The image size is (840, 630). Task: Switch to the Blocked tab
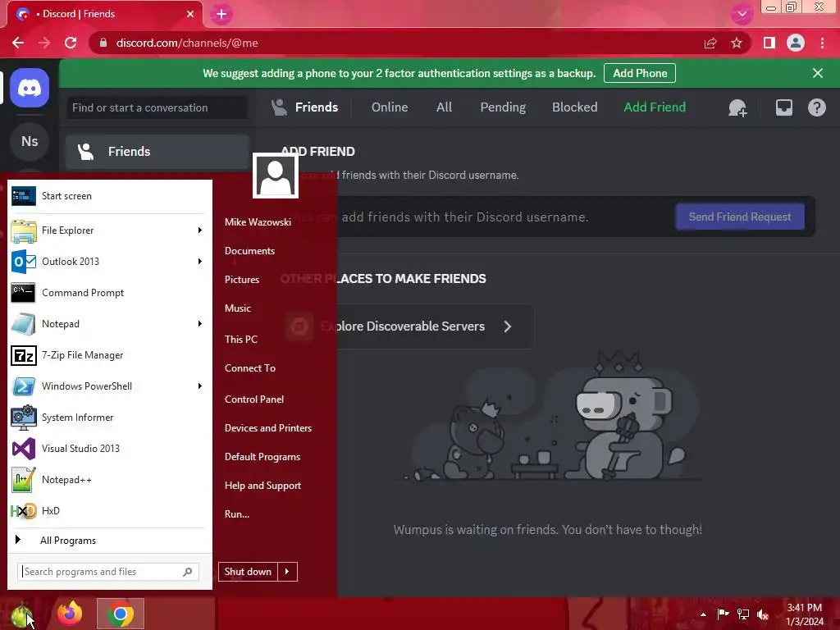pos(575,107)
